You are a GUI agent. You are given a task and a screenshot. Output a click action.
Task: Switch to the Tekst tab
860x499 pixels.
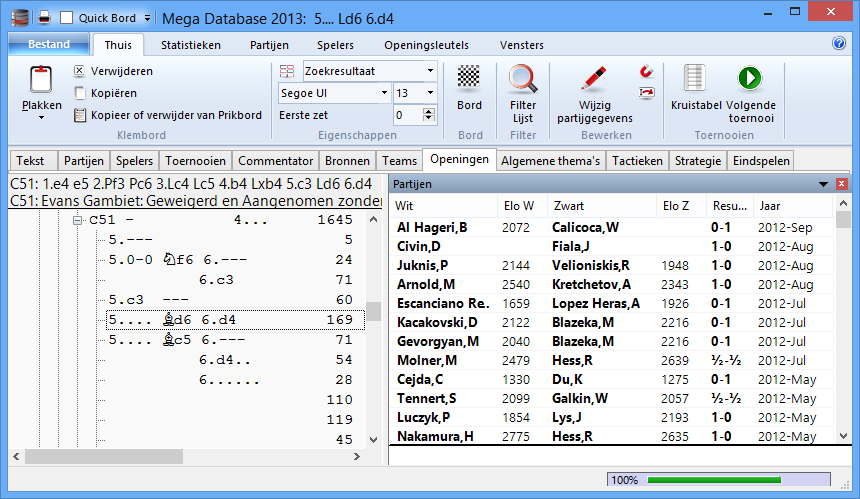pos(30,161)
